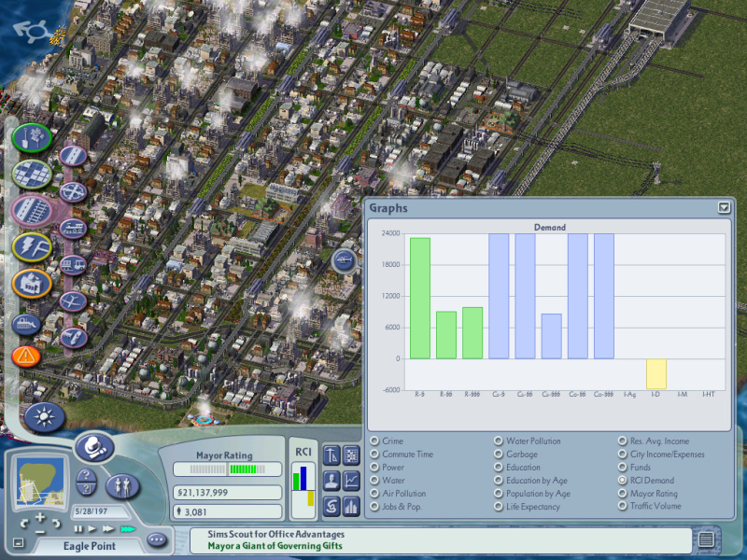Select the Crime graph radio button

pyautogui.click(x=374, y=441)
